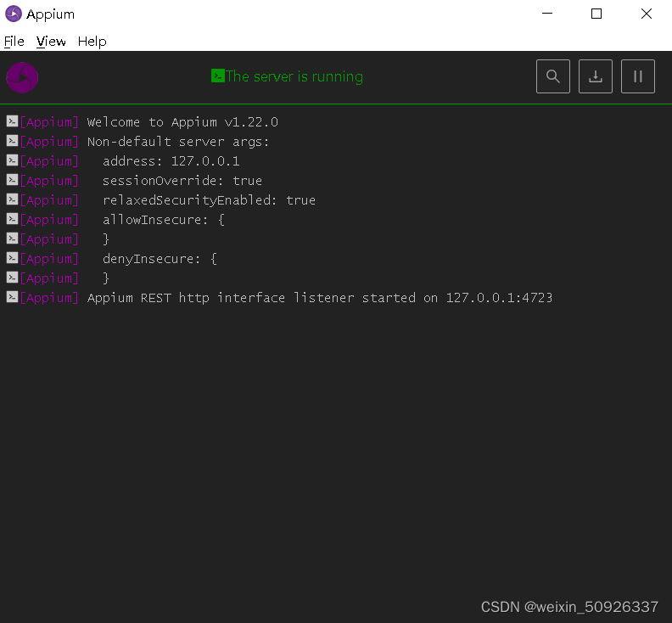Open the File menu
Image resolution: width=672 pixels, height=623 pixels.
[x=14, y=42]
